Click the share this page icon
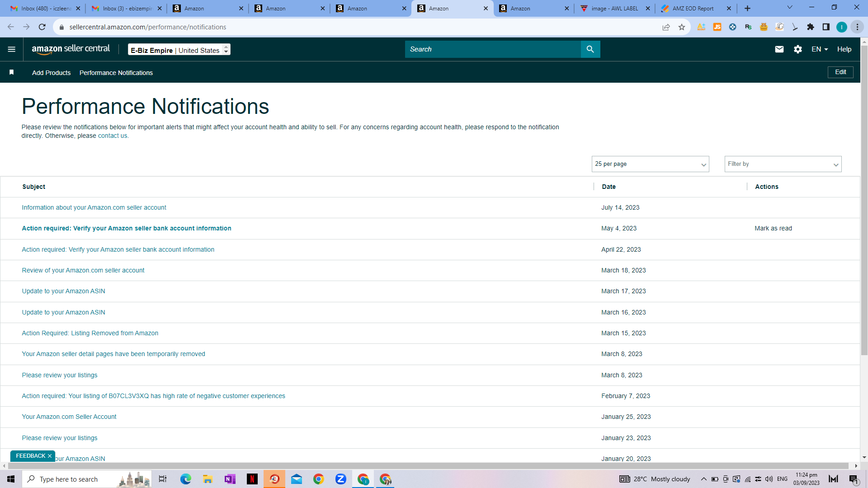This screenshot has width=868, height=488. tap(666, 27)
